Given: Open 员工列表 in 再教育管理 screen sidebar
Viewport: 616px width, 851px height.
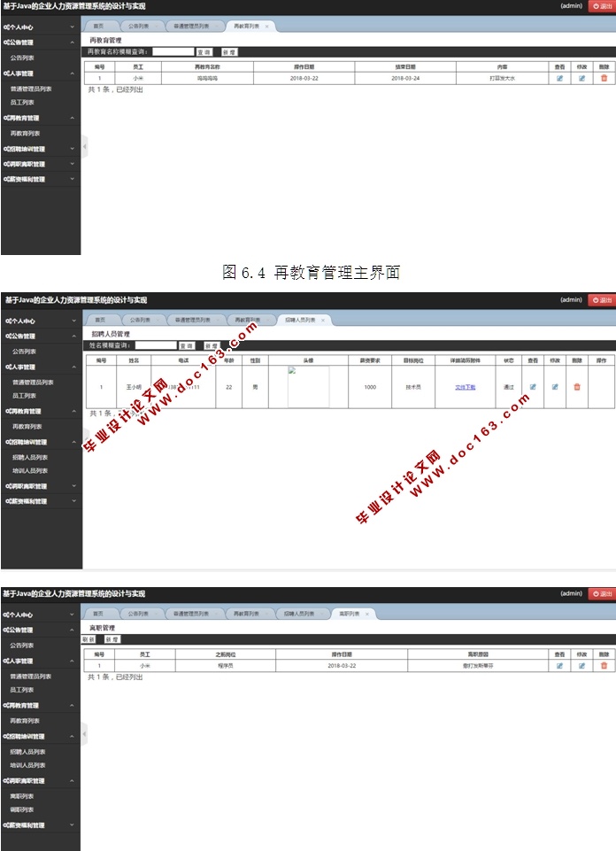Looking at the screenshot, I should point(22,102).
